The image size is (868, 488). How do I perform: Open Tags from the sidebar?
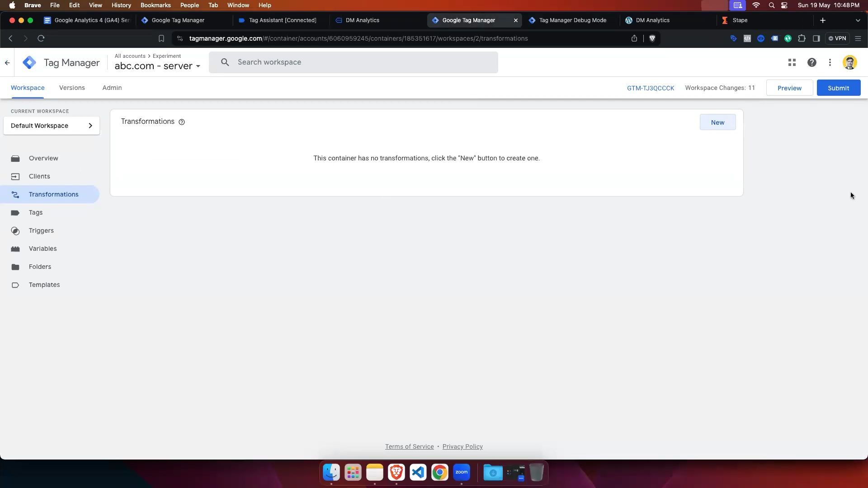coord(36,212)
